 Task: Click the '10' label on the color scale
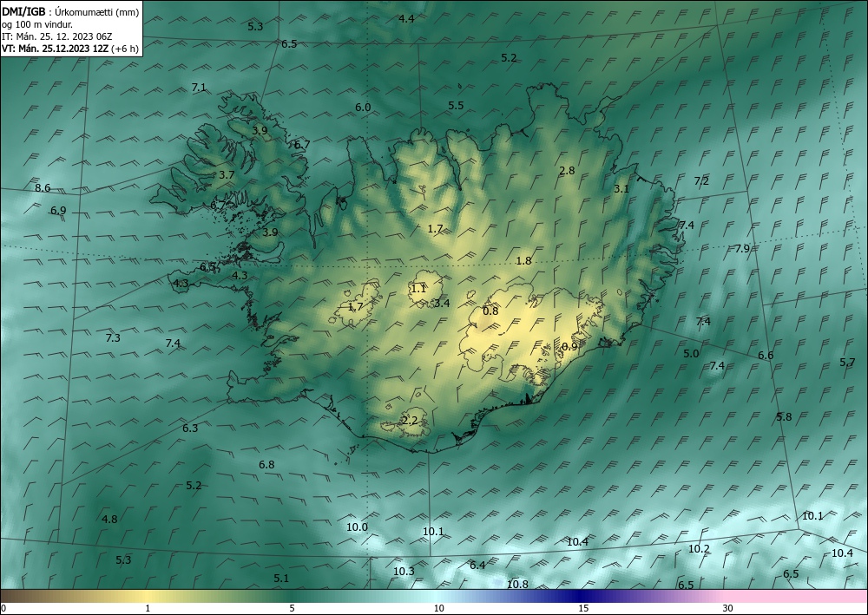pos(438,608)
